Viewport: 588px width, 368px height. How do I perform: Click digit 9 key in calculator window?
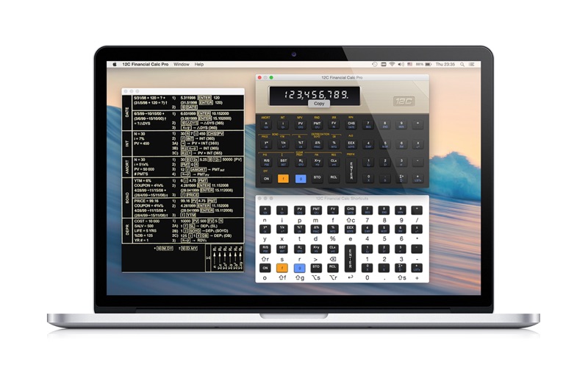point(401,124)
